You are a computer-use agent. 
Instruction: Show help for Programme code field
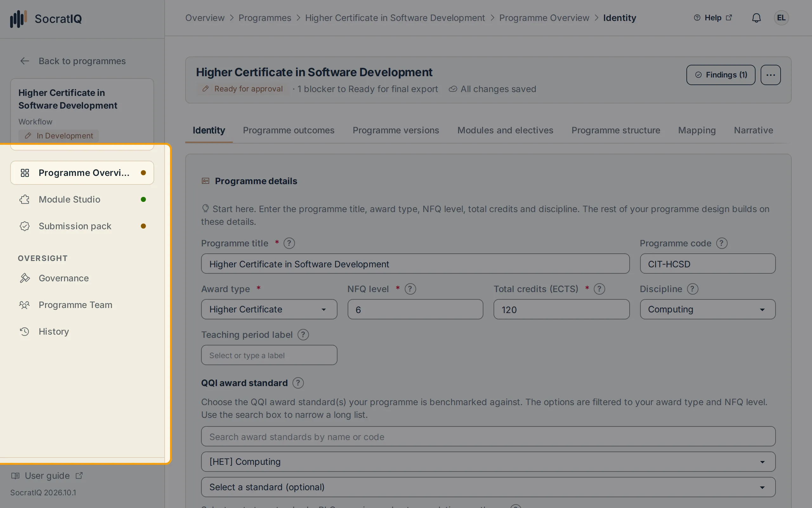722,243
